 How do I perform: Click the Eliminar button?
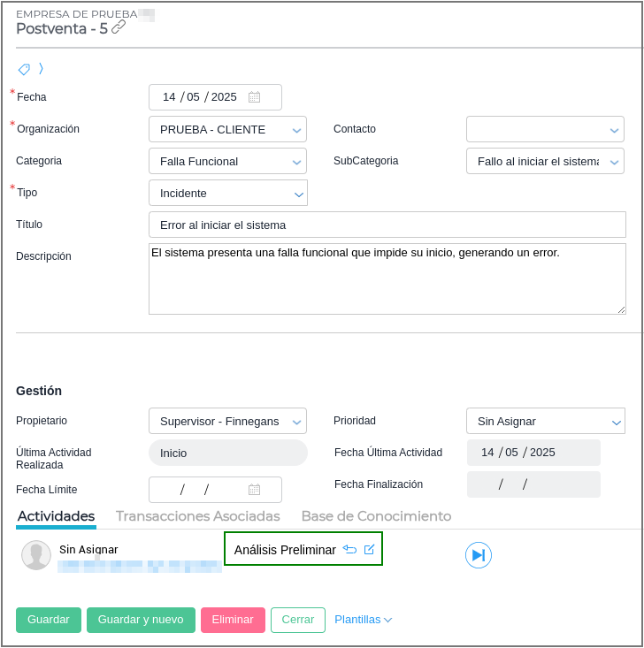[x=233, y=620]
